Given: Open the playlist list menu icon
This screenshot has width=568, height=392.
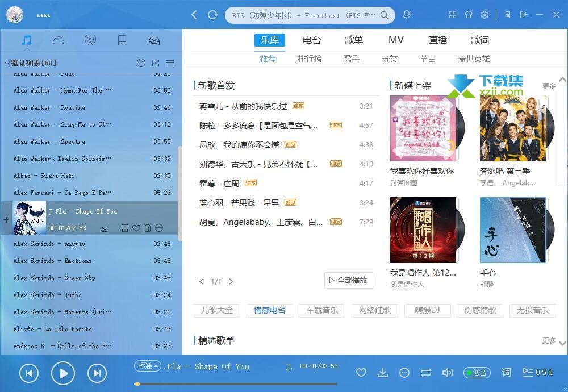Looking at the screenshot, I should [170, 63].
